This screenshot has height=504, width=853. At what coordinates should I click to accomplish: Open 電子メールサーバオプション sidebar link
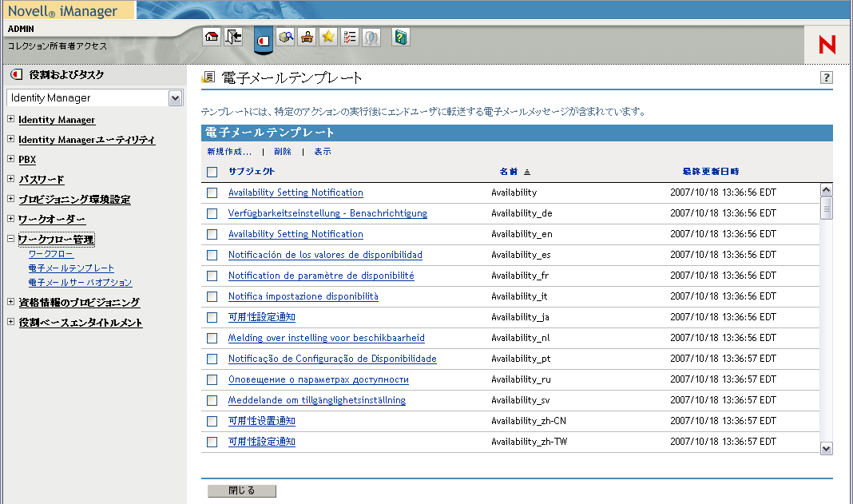pyautogui.click(x=80, y=283)
